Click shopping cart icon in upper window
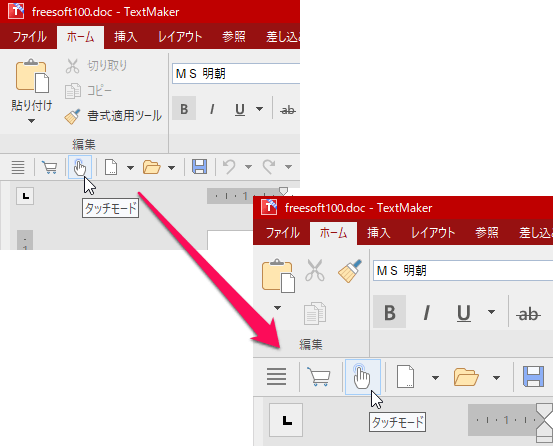This screenshot has height=446, width=553. click(x=50, y=167)
